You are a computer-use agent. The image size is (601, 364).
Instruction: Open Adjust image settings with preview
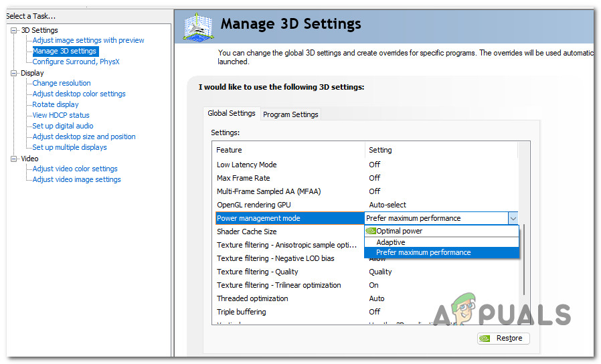tap(88, 40)
